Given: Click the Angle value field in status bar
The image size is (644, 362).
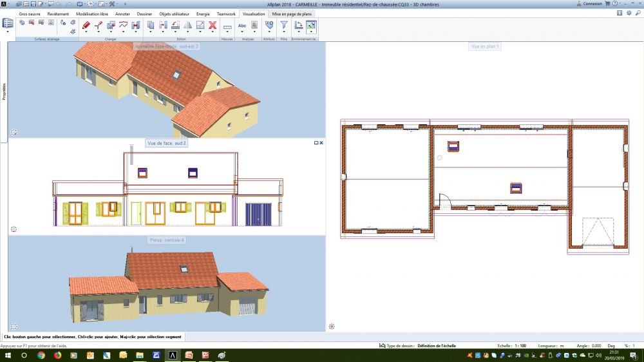Looking at the screenshot, I should coord(596,346).
